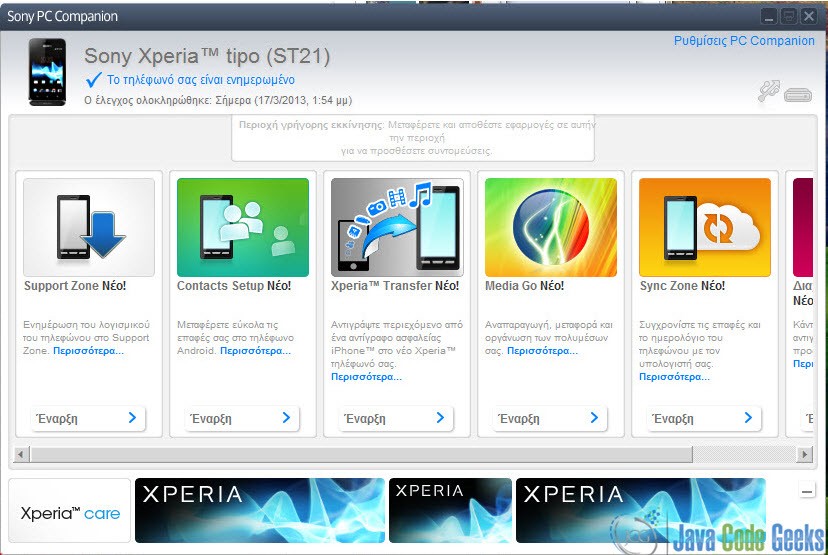Screen dimensions: 828x555
Task: Click the USB connection status icon
Action: click(768, 91)
